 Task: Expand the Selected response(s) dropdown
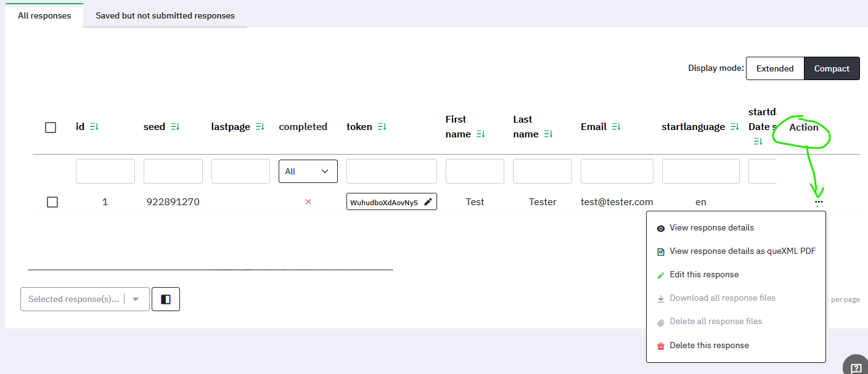pos(136,299)
